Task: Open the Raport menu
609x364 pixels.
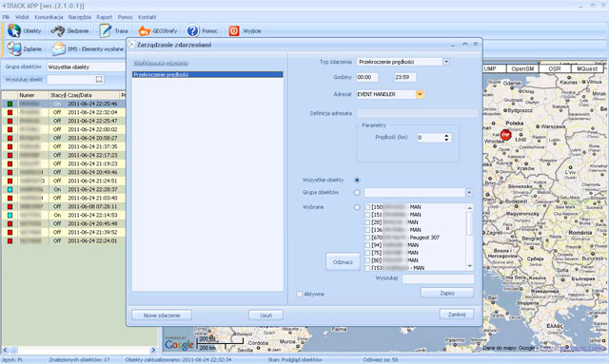Action: (105, 17)
